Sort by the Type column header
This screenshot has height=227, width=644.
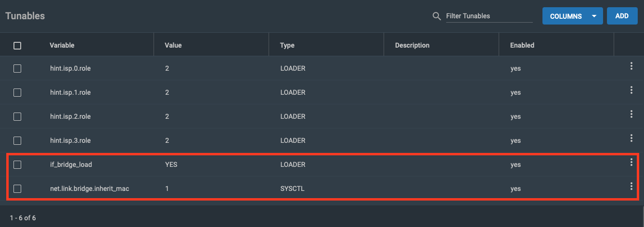(287, 45)
